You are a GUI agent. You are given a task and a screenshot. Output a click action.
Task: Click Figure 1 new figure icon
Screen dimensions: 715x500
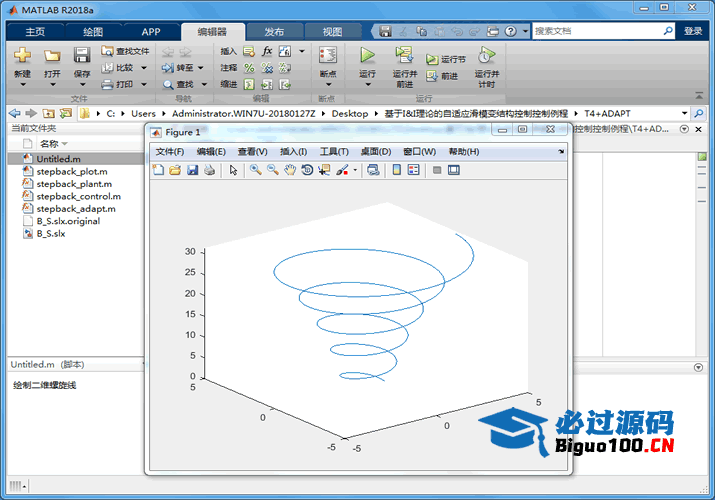[158, 170]
